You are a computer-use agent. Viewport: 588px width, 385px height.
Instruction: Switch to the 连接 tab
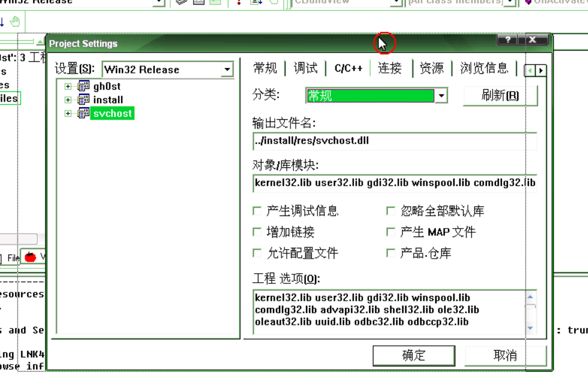(x=390, y=68)
